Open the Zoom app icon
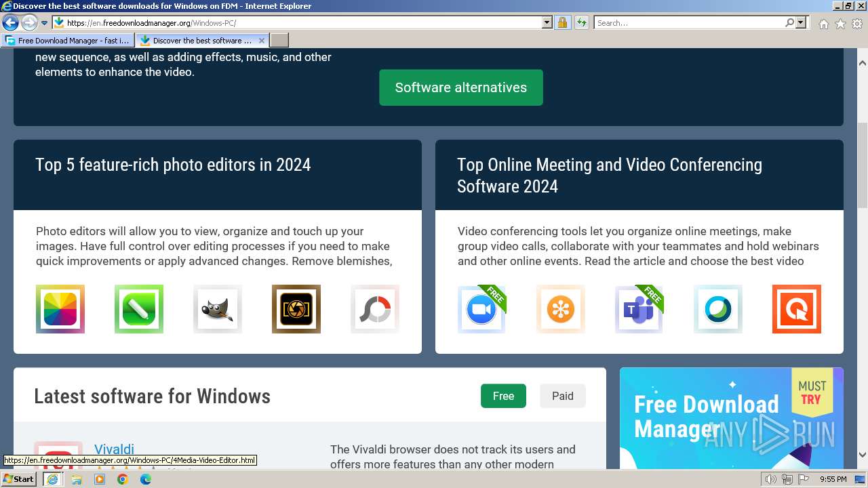The height and width of the screenshot is (488, 868). click(x=482, y=309)
